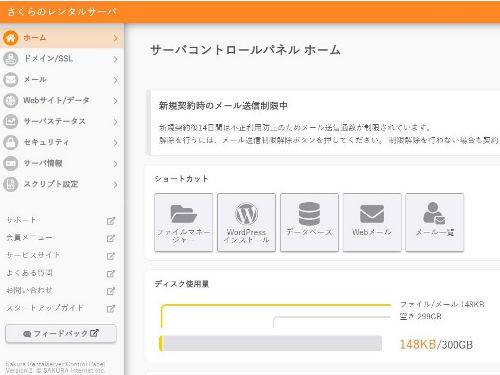Click the セキュリティ padlock icon

tap(11, 143)
